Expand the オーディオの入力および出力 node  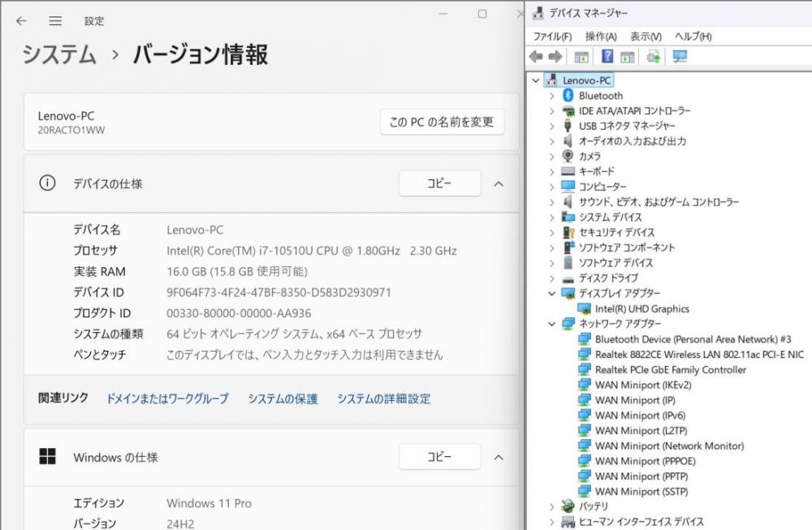pyautogui.click(x=552, y=141)
